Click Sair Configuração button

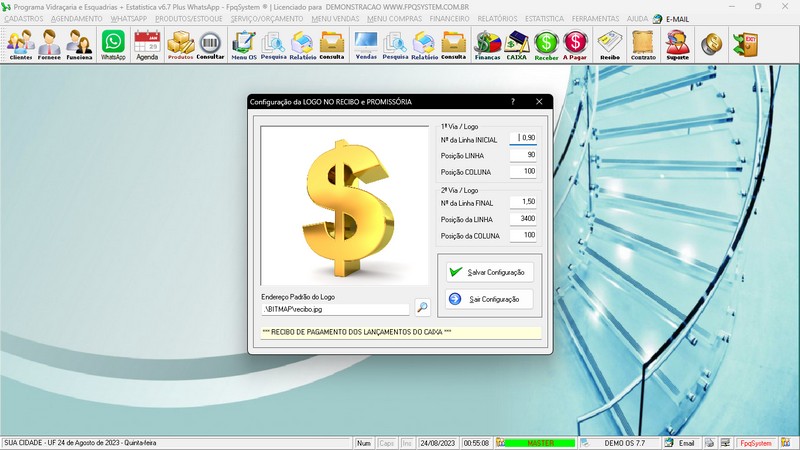(x=490, y=299)
